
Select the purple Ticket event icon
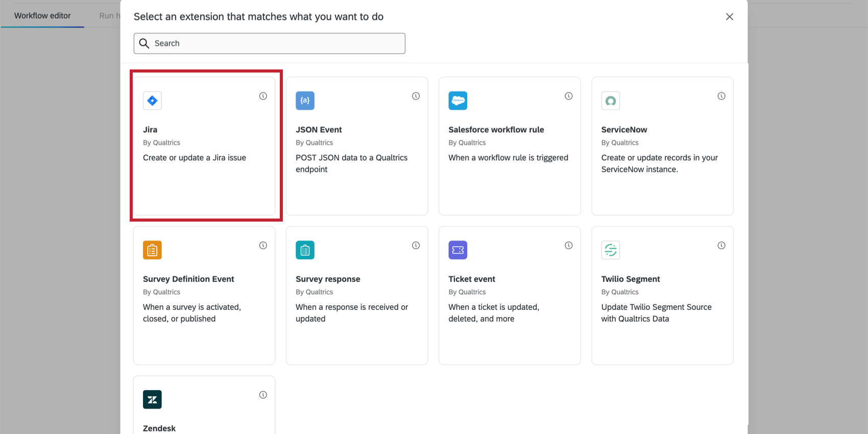[457, 250]
